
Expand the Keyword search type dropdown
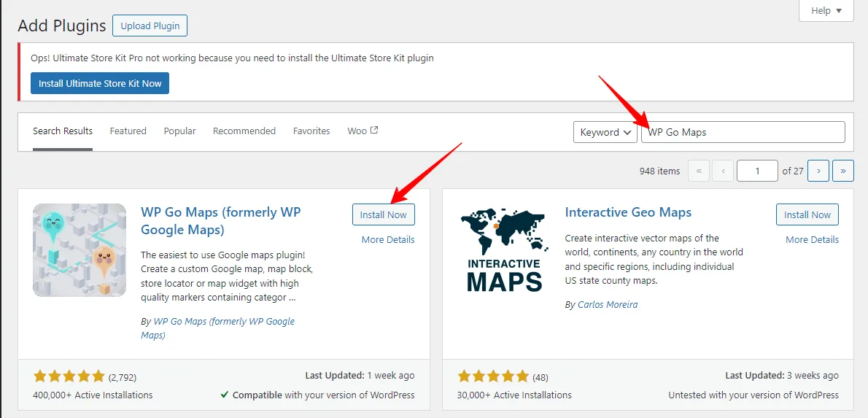click(x=605, y=132)
